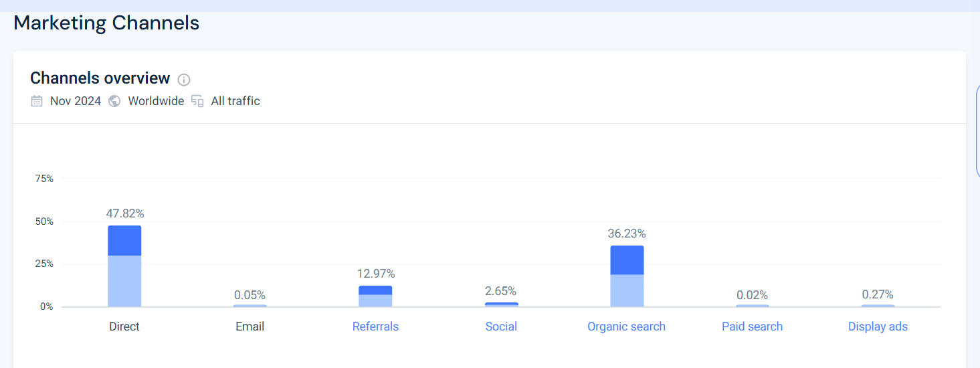Screen dimensions: 980x368
Task: Click the Direct bar's light blue segment
Action: [124, 281]
